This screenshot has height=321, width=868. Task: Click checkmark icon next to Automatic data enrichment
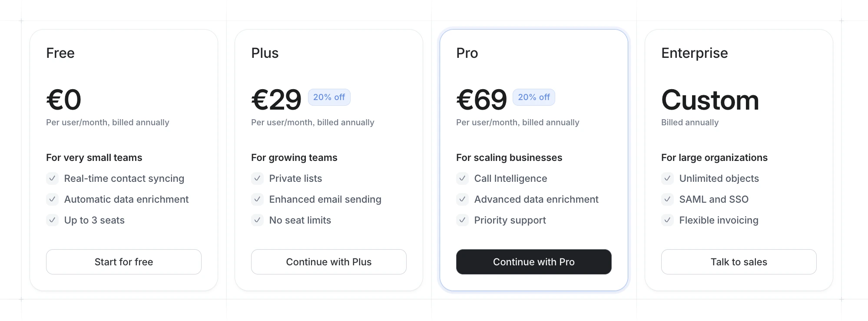[52, 199]
